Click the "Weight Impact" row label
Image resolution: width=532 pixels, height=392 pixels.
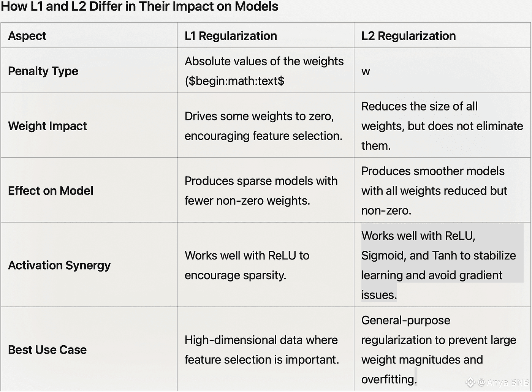tap(47, 126)
